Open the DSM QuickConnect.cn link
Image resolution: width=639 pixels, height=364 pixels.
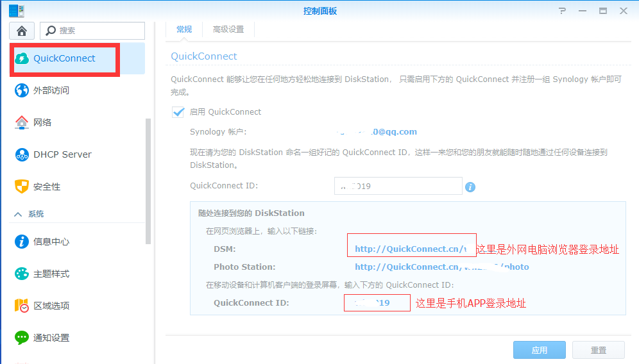point(411,249)
